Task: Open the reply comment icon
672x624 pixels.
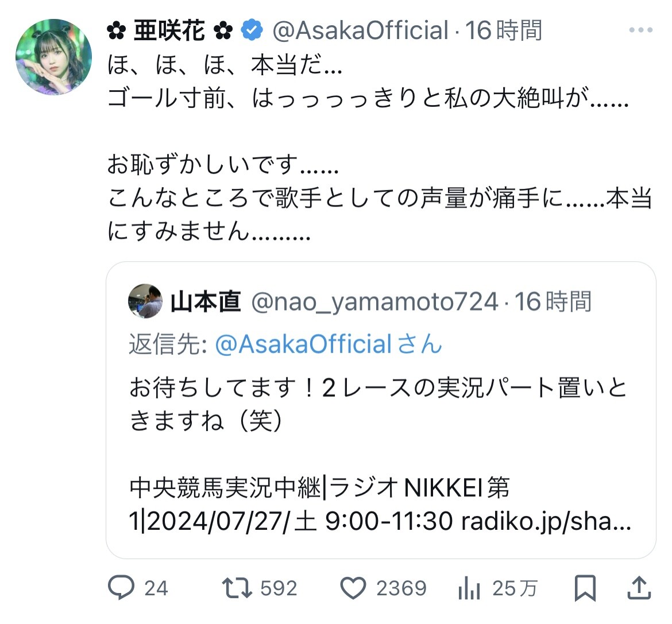Action: 121,588
